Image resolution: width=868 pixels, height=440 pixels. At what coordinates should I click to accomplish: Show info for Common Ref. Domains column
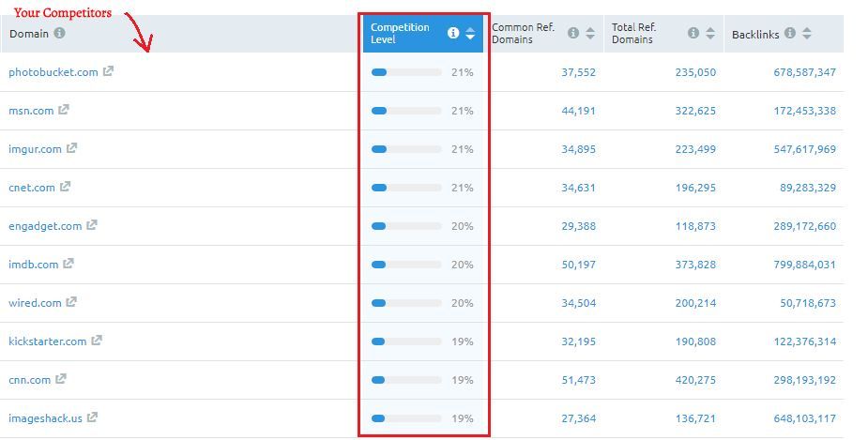click(x=573, y=33)
